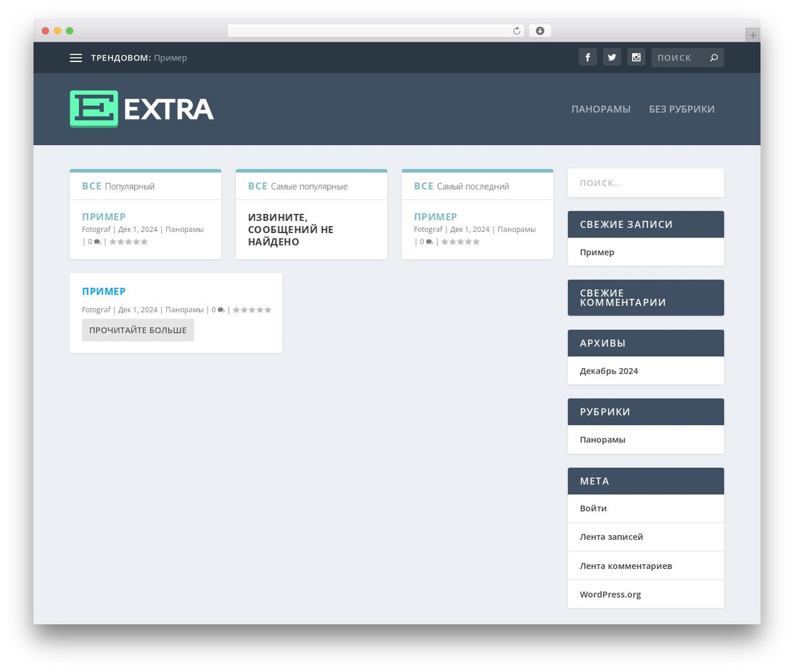Click Панорамы category in Самый последний card
794x672 pixels.
(516, 229)
